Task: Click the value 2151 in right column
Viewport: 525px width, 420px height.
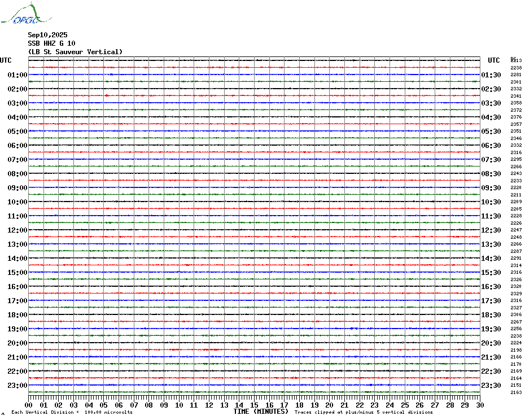Action: (516, 385)
